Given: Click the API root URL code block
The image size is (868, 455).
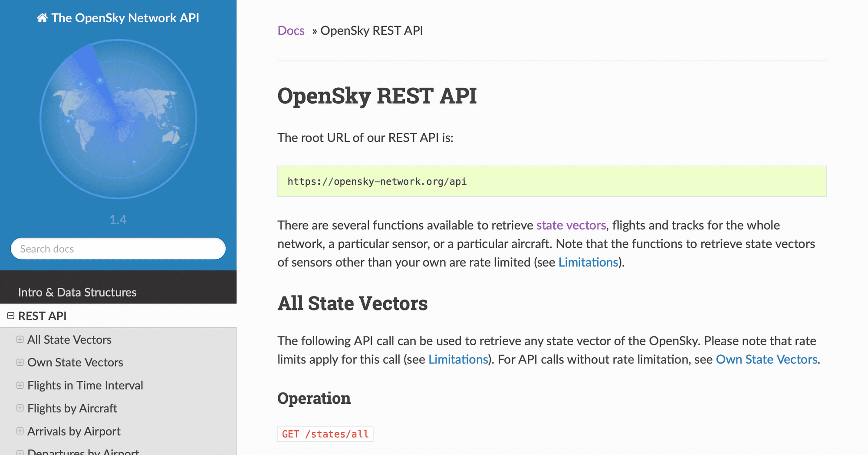Looking at the screenshot, I should pyautogui.click(x=552, y=181).
